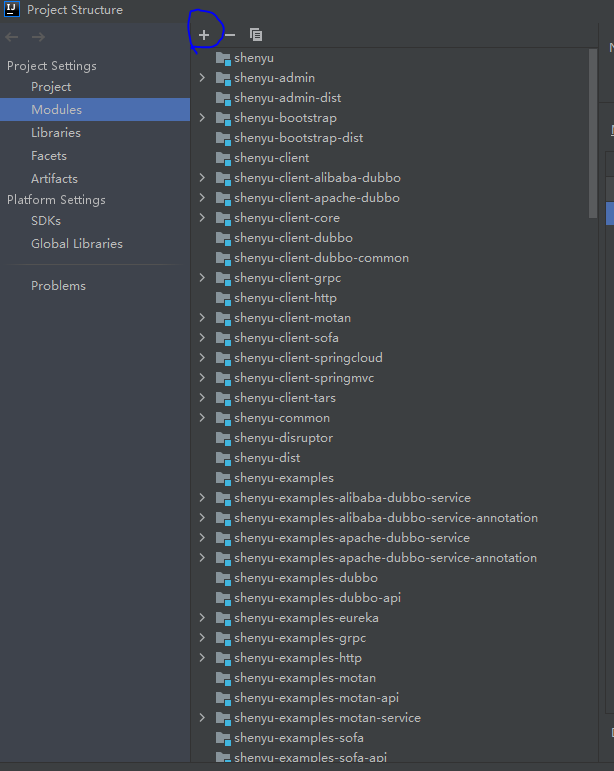Click the copy module icon
This screenshot has width=614, height=771.
[x=256, y=34]
